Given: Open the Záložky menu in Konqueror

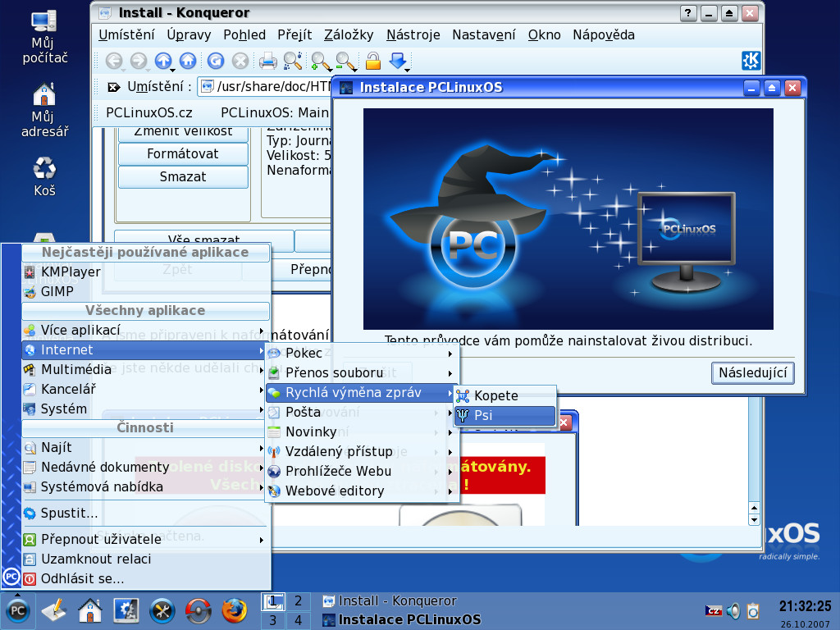Looking at the screenshot, I should (x=349, y=35).
